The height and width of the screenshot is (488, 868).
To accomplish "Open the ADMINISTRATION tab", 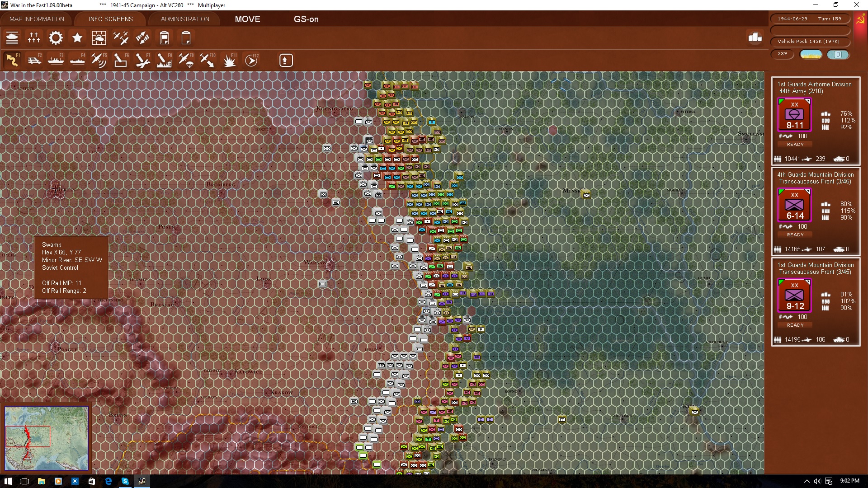I will tap(185, 19).
